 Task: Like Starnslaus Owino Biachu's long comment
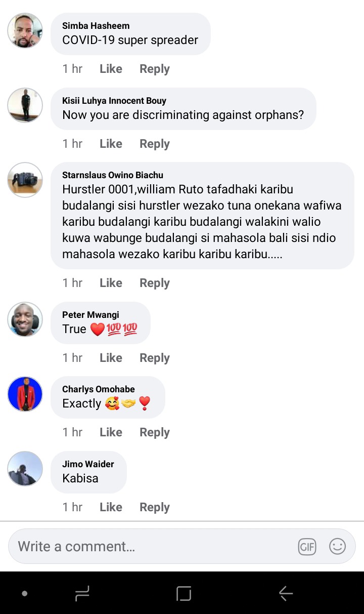tap(111, 283)
